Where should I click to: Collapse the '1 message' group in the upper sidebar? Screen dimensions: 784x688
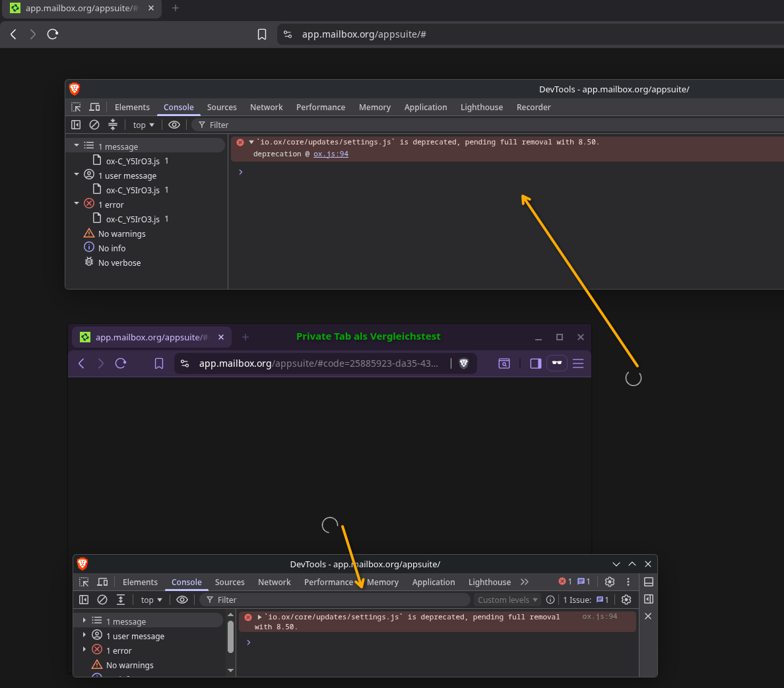[77, 145]
